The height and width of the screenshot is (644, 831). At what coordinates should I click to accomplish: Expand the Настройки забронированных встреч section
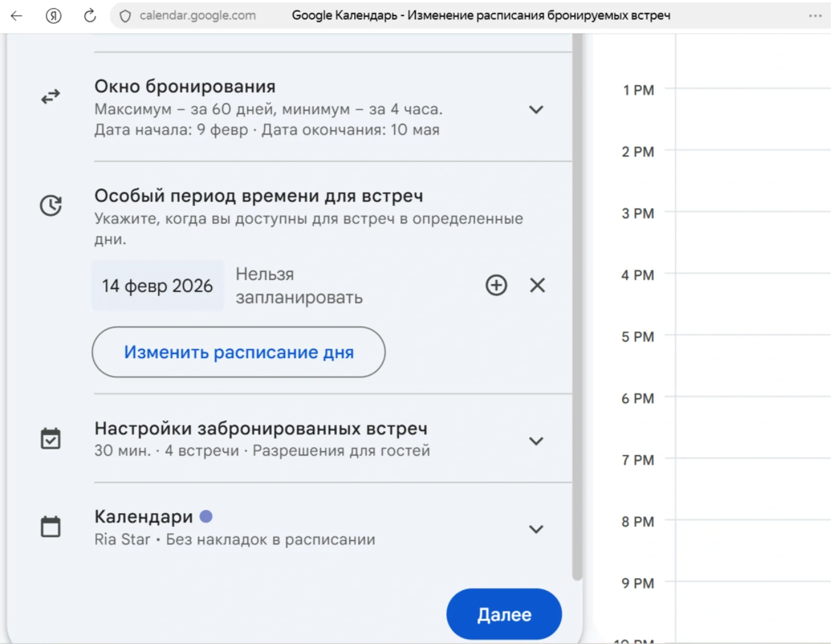click(536, 440)
